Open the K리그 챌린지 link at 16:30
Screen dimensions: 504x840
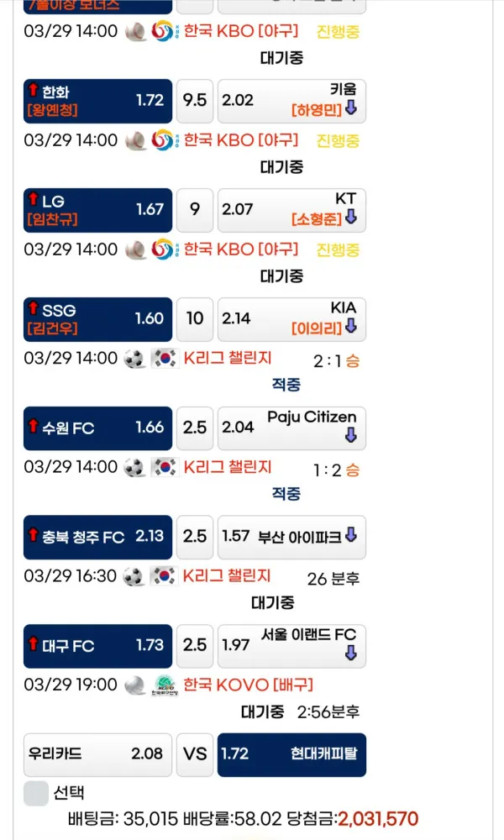coord(227,576)
